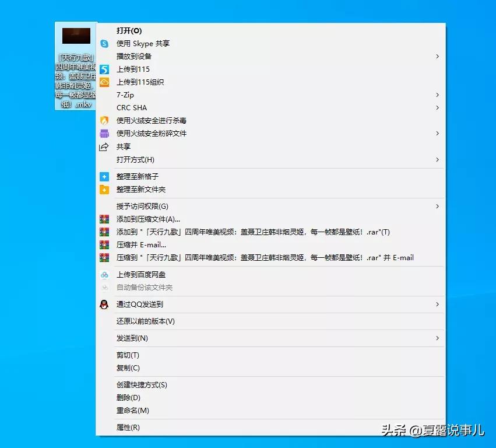Click the 天行九歌 video file thumbnail

pyautogui.click(x=75, y=35)
